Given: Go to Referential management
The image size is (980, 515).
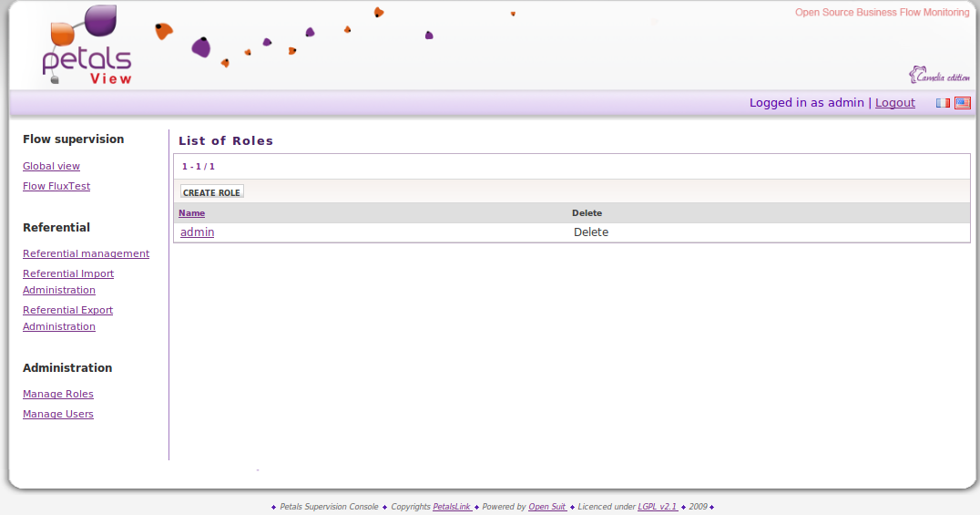Looking at the screenshot, I should pos(86,253).
